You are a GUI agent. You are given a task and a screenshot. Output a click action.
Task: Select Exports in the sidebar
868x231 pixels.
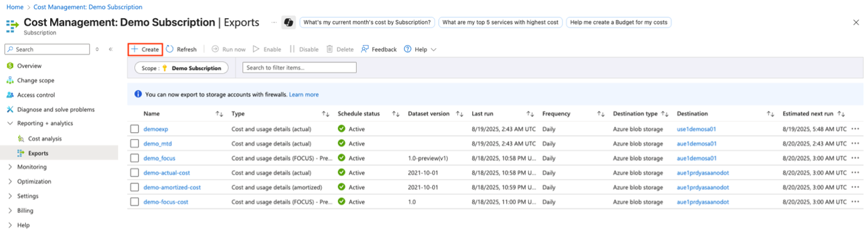38,153
